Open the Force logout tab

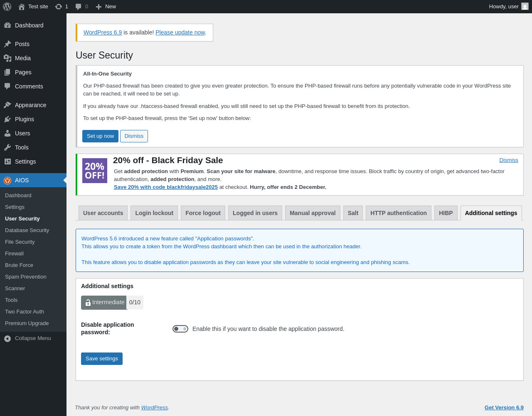[x=203, y=213]
